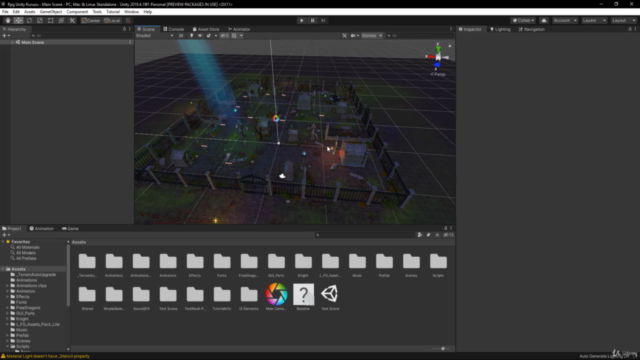The image size is (640, 360).
Task: Open the Knight folder in Assets grid
Action: 303,265
